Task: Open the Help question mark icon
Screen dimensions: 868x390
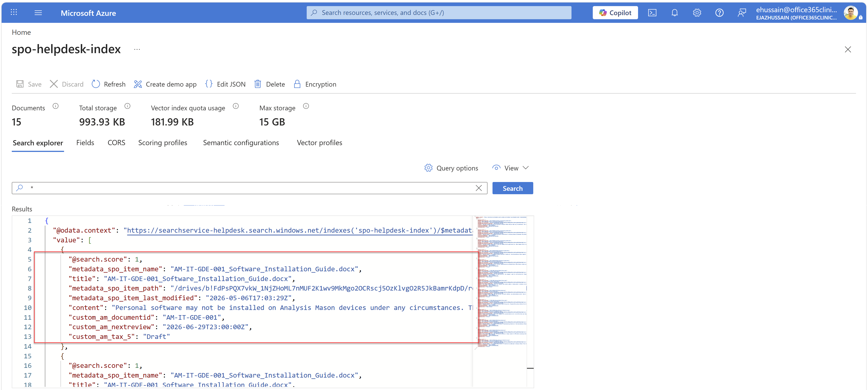Action: coord(719,12)
